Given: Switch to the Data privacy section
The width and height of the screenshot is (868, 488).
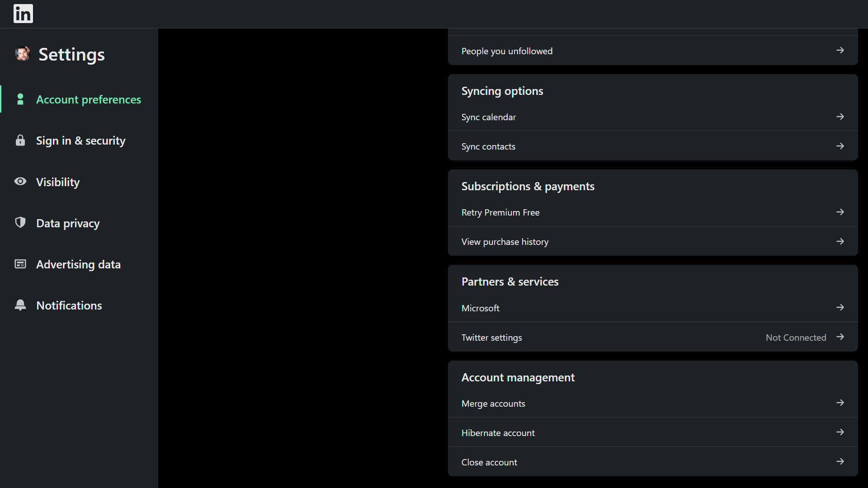Looking at the screenshot, I should point(68,223).
